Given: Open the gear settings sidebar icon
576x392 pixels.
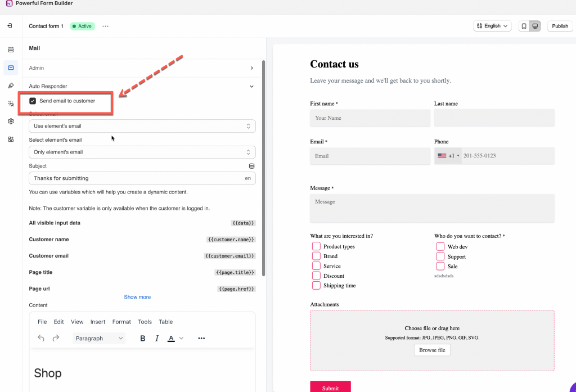Looking at the screenshot, I should click(11, 121).
